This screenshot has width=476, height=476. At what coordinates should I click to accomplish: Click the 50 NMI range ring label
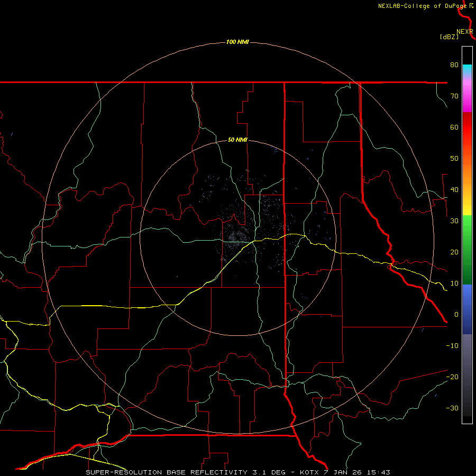pos(237,140)
